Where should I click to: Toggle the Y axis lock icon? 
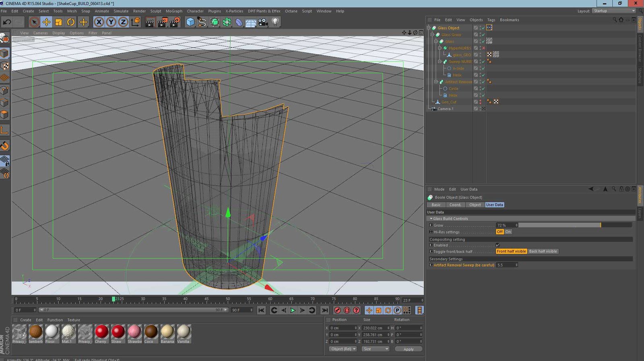[x=111, y=22]
